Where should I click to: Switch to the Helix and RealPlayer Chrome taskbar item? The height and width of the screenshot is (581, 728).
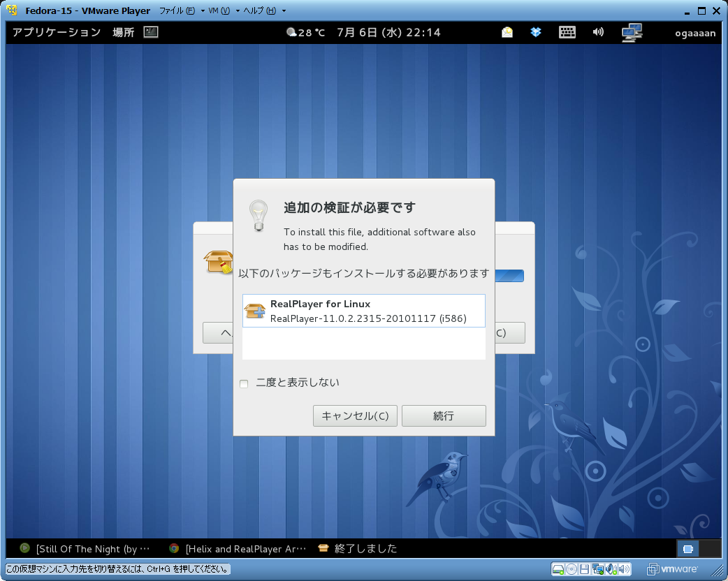238,549
